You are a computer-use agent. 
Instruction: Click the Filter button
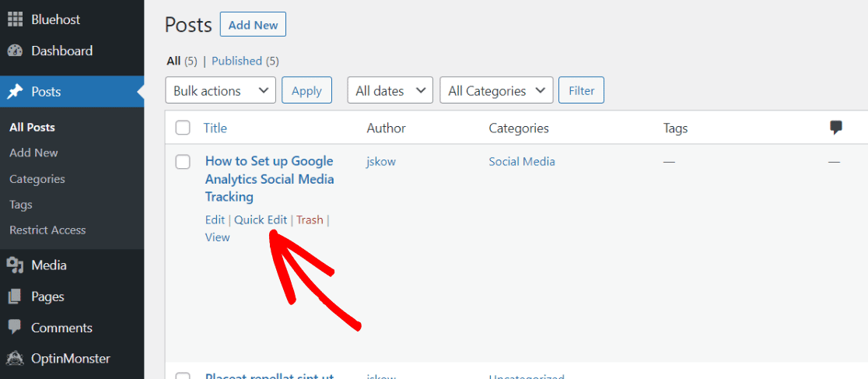(x=581, y=90)
